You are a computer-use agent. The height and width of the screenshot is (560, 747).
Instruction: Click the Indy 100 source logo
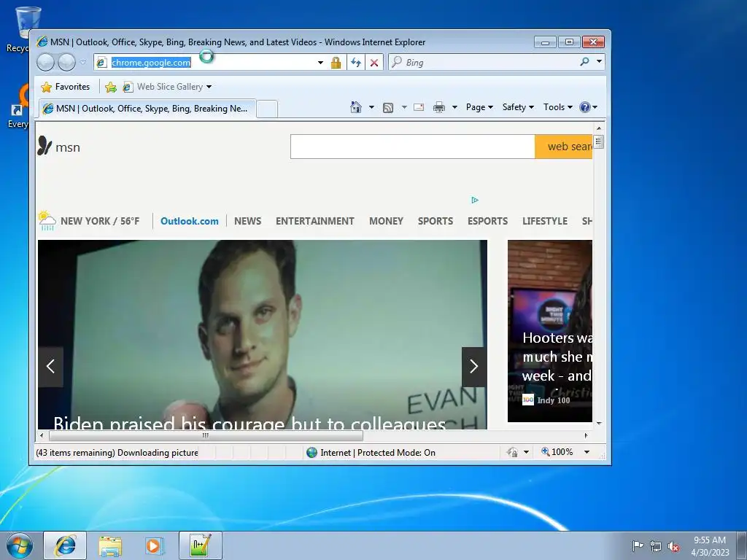(528, 400)
